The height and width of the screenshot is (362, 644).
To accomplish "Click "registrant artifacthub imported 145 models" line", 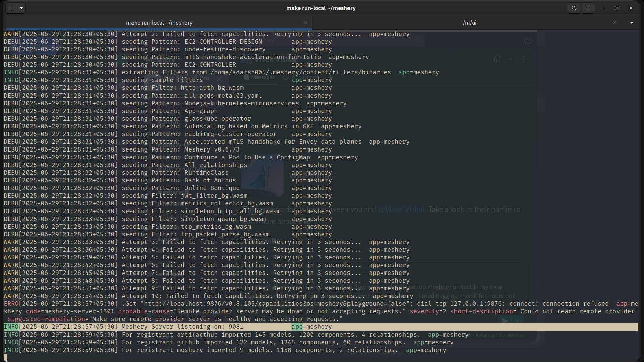I will (236, 335).
